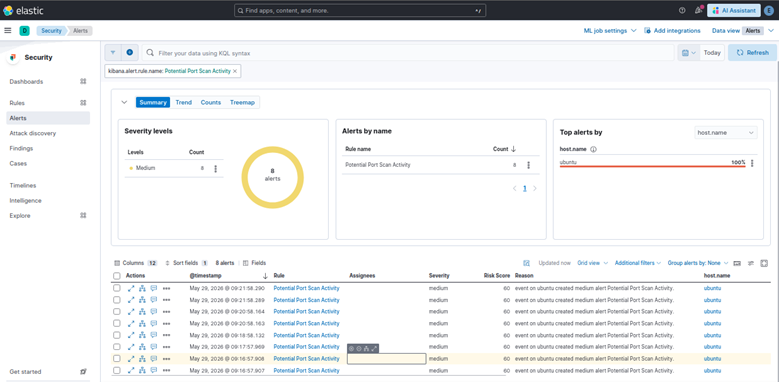Switch to the Treemap tab
Screen dimensions: 779x382
[x=242, y=102]
